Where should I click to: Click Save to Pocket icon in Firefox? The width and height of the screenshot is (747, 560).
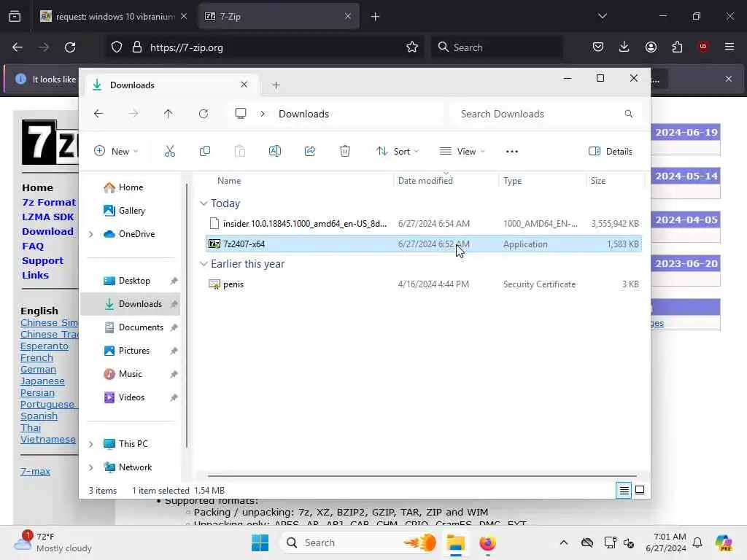click(x=598, y=47)
